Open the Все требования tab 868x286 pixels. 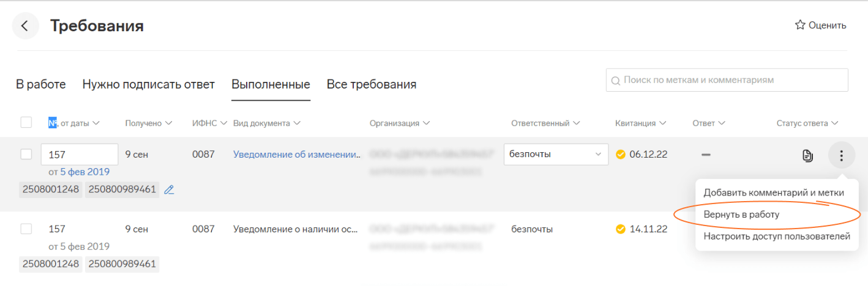(x=372, y=84)
